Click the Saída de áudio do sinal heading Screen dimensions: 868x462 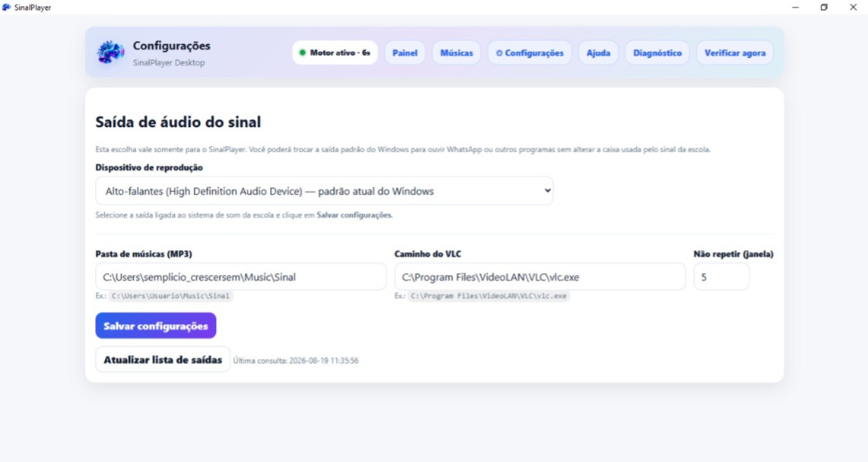click(178, 121)
